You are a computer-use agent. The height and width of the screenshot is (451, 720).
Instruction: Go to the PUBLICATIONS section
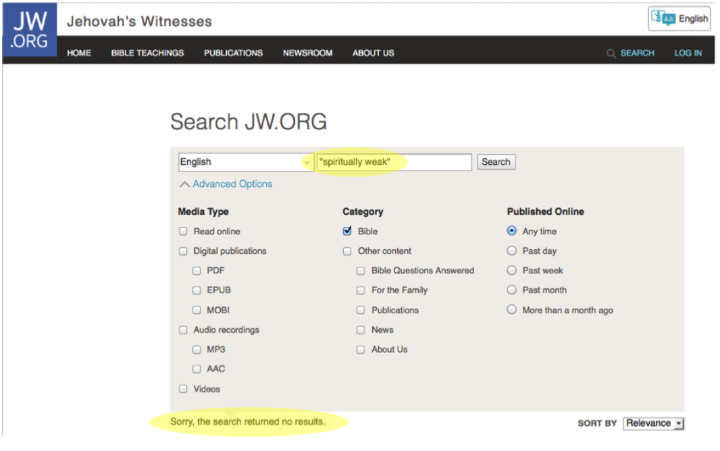233,53
